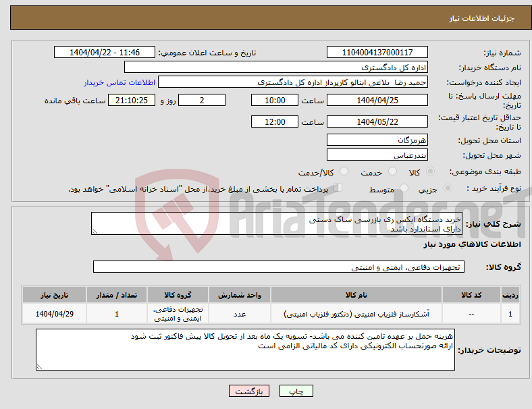Click the request number field 1104004137000117
Viewport: 532px width, 409px height.
click(x=377, y=52)
